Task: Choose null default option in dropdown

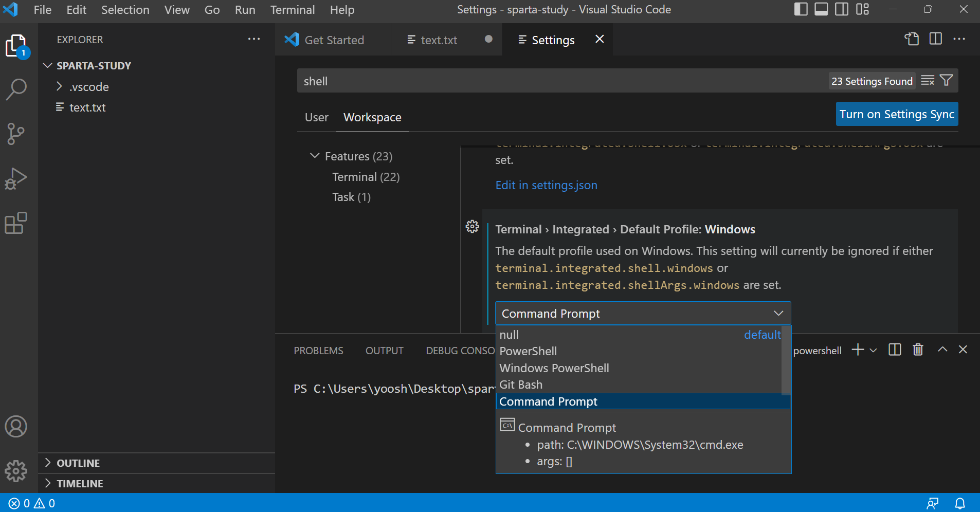Action: 640,335
